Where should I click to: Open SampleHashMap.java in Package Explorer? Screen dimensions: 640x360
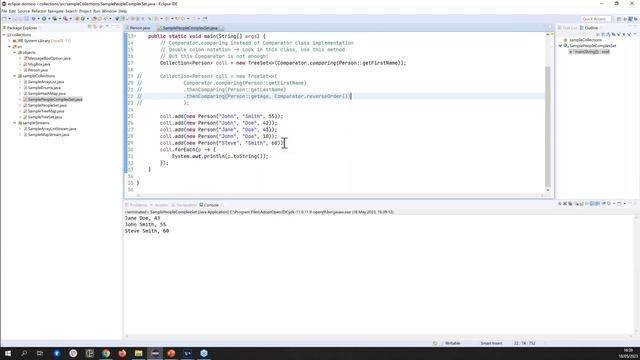46,93
